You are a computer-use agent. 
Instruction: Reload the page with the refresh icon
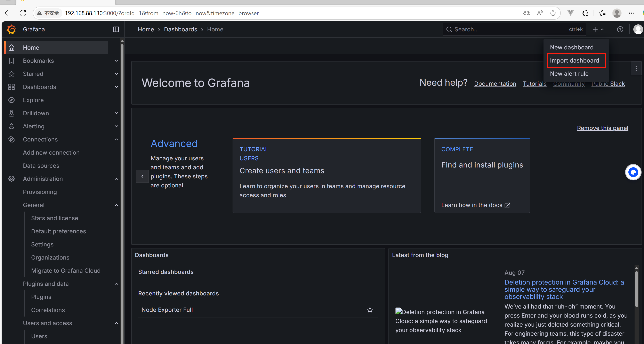(x=23, y=13)
